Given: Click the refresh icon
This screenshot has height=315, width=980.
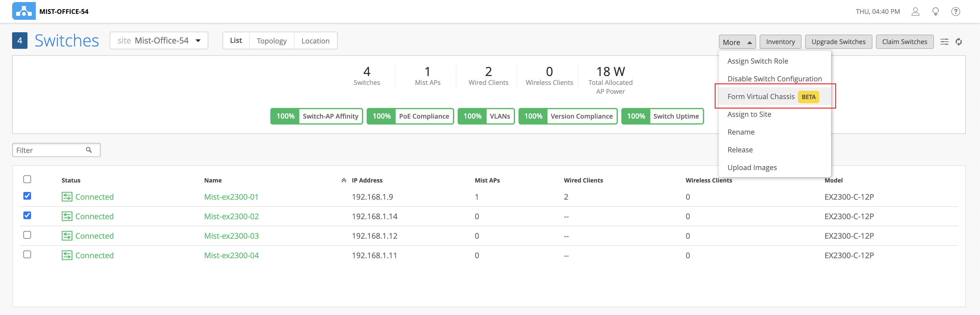Looking at the screenshot, I should 959,42.
